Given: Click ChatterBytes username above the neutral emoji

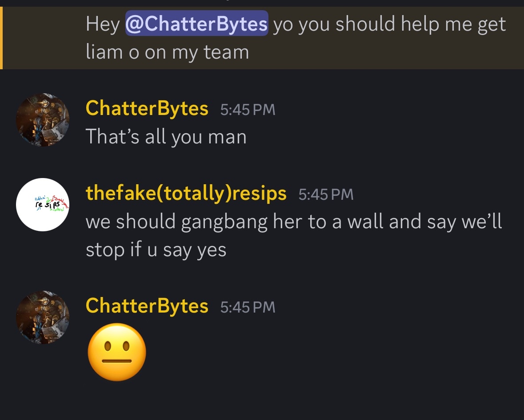Looking at the screenshot, I should [147, 306].
